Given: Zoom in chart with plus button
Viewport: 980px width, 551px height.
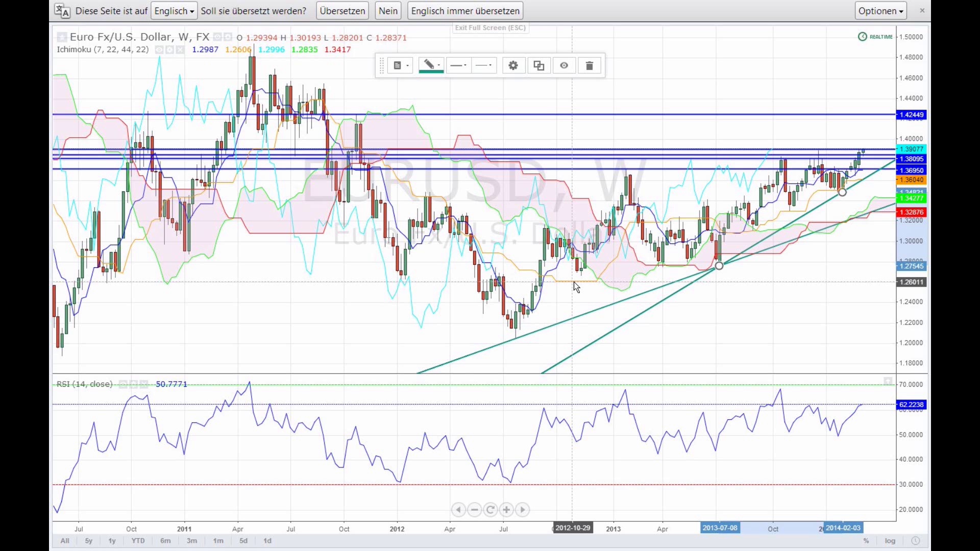Looking at the screenshot, I should point(506,510).
